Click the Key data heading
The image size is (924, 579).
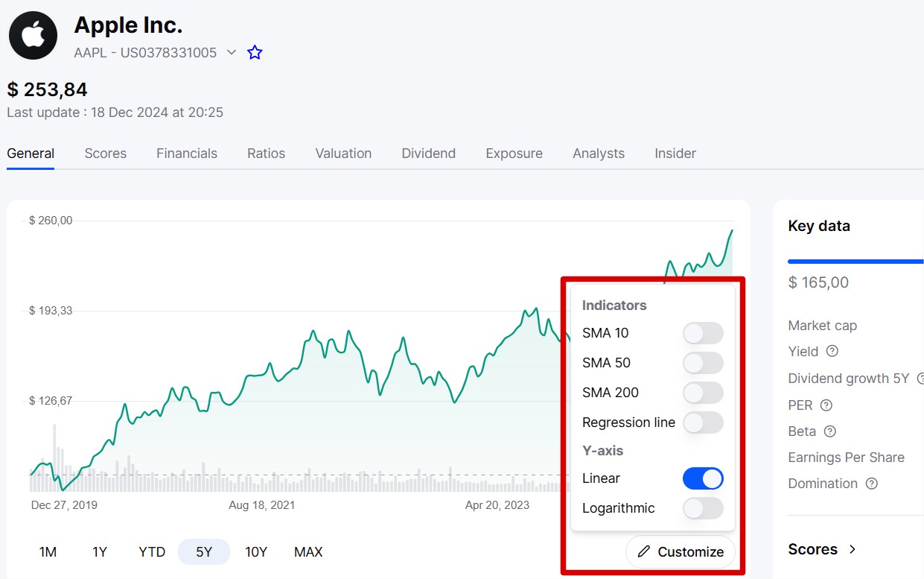pyautogui.click(x=819, y=226)
